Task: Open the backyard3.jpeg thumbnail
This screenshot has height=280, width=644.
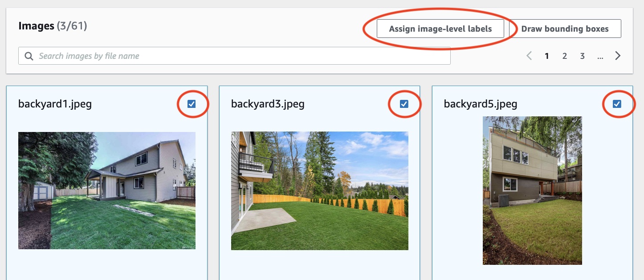Action: click(319, 190)
